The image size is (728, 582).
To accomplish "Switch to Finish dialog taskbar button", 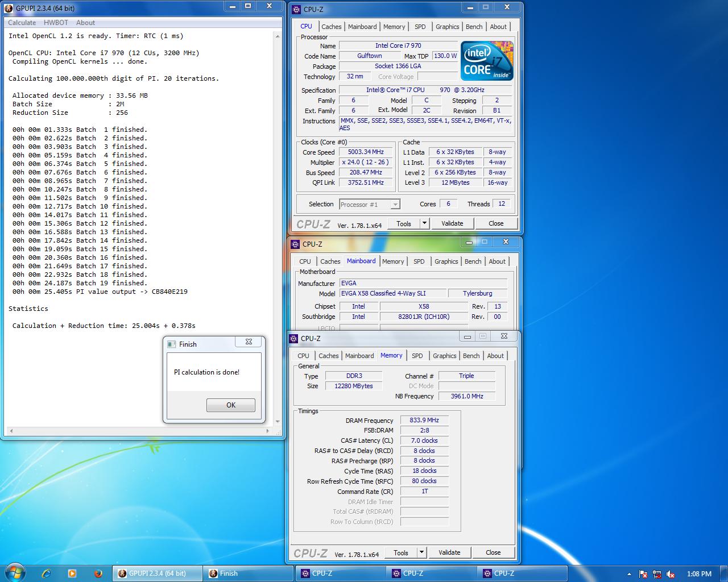I will pos(249,573).
